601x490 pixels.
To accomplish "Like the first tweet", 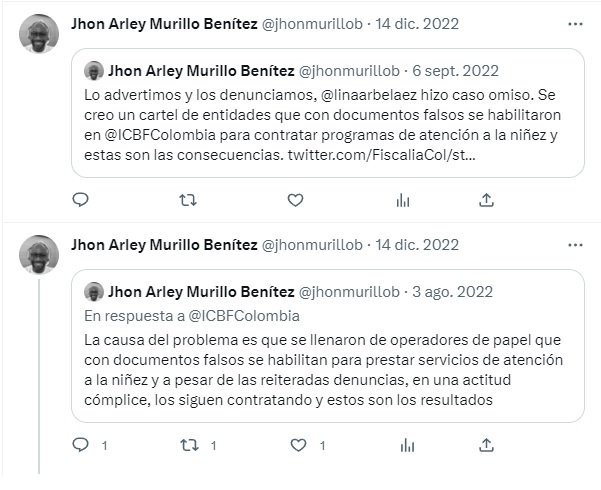I will click(x=295, y=200).
